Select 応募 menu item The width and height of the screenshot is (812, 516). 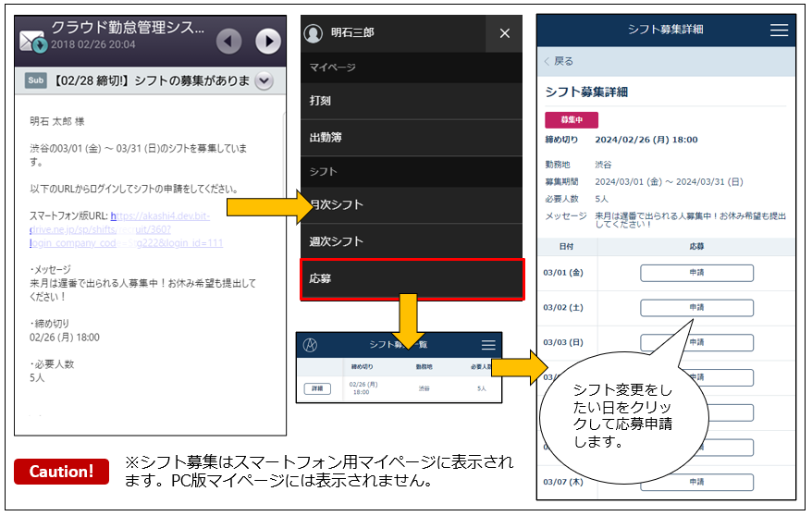[412, 279]
